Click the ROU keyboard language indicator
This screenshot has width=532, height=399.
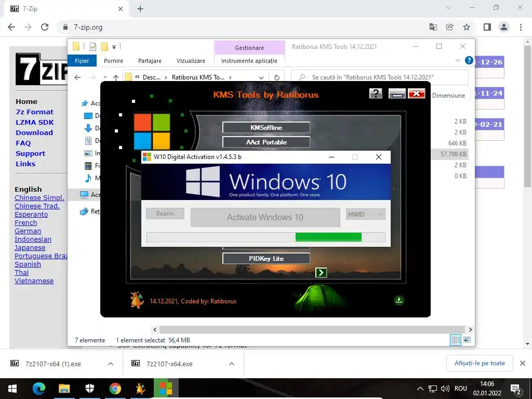coord(461,389)
